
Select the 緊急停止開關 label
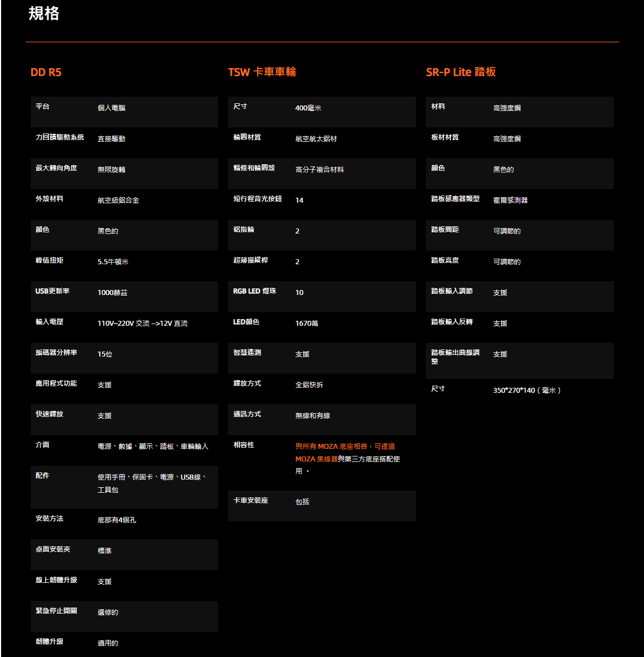pyautogui.click(x=57, y=610)
